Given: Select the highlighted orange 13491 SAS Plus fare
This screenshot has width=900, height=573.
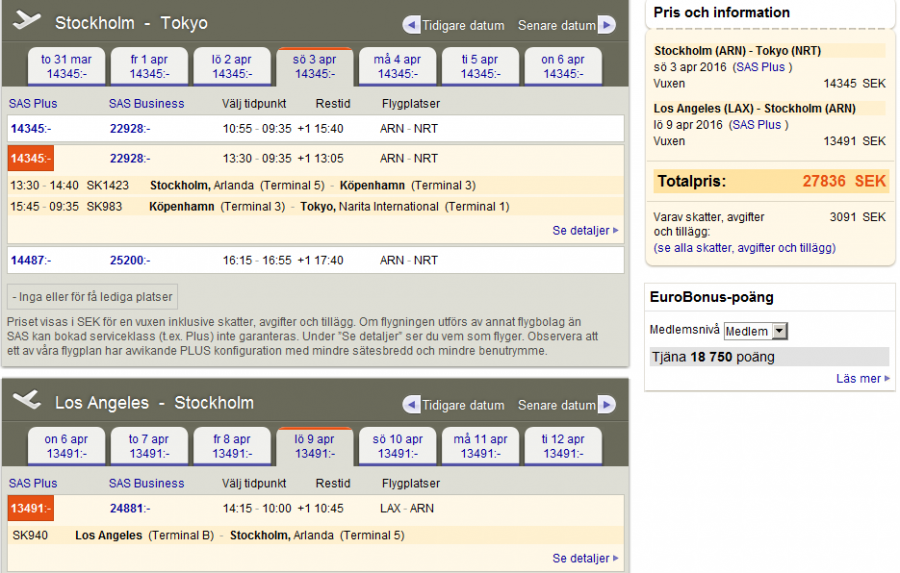Looking at the screenshot, I should tap(30, 509).
